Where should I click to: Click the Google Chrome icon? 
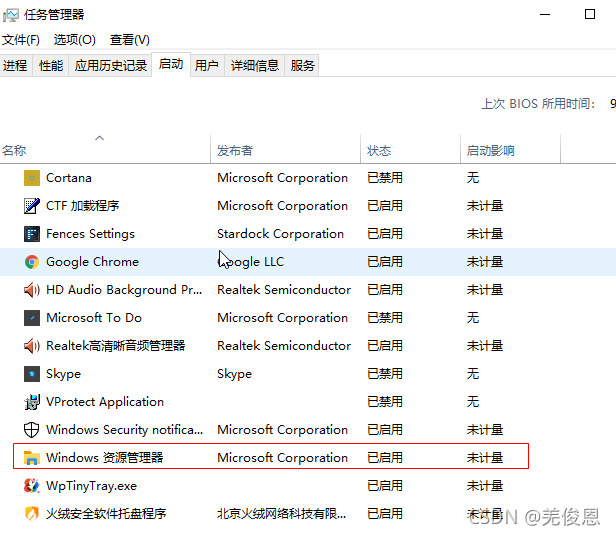[32, 262]
